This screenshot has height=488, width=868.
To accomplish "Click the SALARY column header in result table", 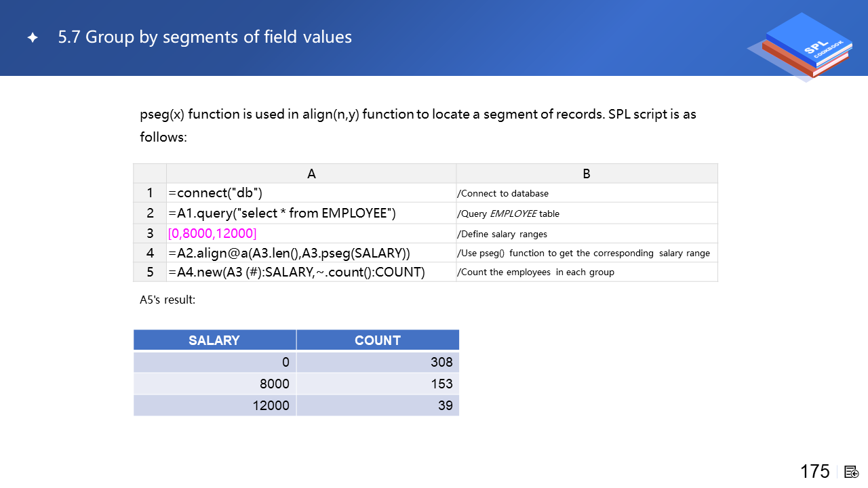I will tap(214, 340).
